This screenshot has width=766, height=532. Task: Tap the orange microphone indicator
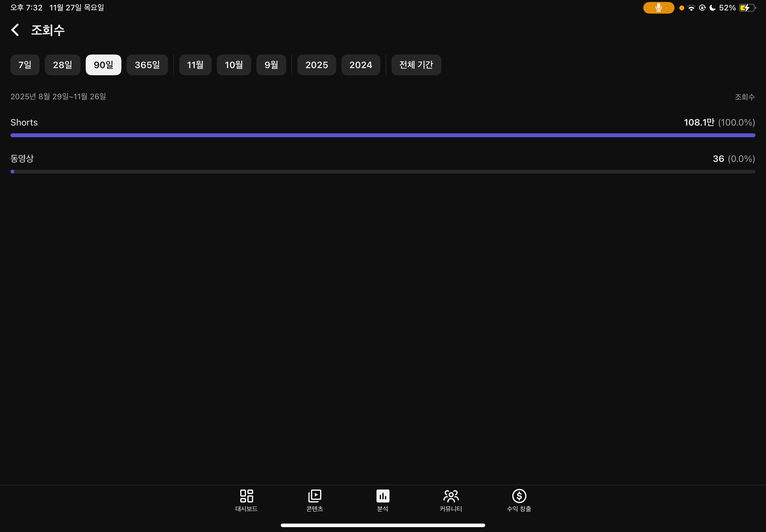(x=658, y=8)
